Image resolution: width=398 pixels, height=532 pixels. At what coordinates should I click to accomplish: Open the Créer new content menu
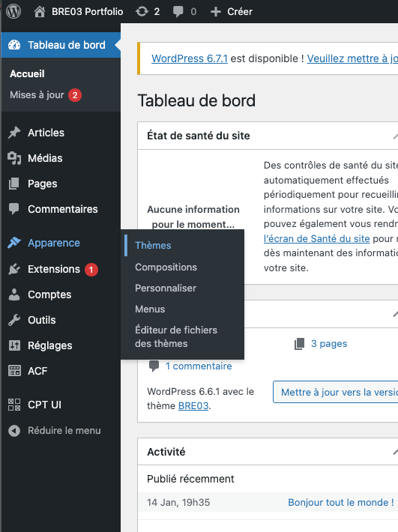(x=232, y=12)
